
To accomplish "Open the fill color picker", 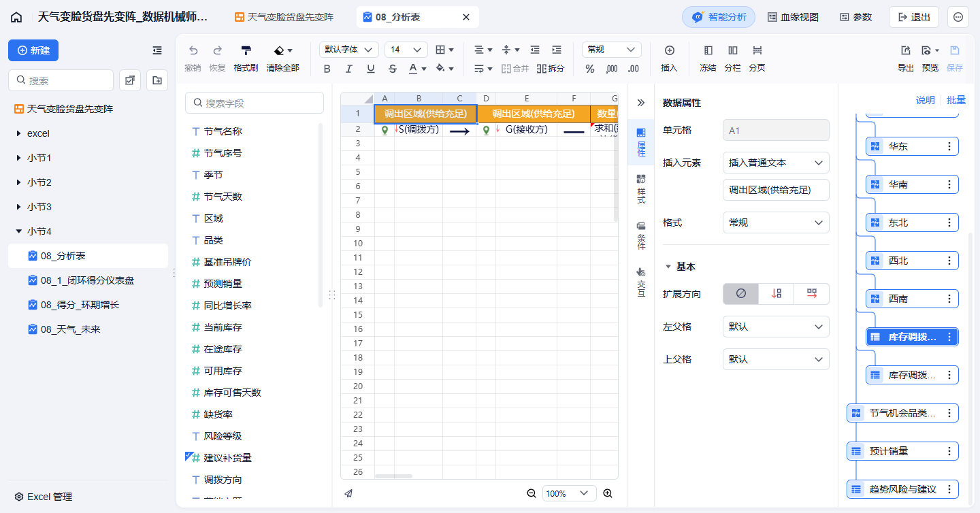I will pyautogui.click(x=444, y=69).
